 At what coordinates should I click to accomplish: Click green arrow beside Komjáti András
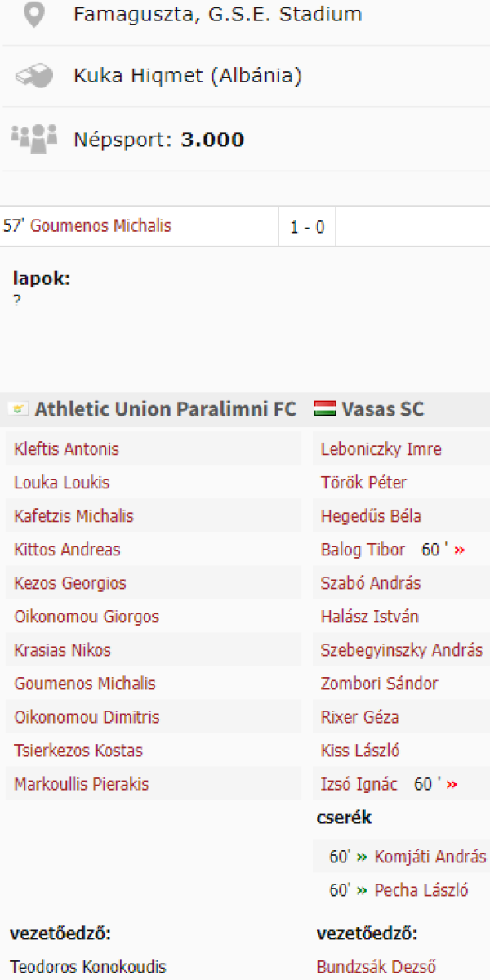tap(361, 857)
